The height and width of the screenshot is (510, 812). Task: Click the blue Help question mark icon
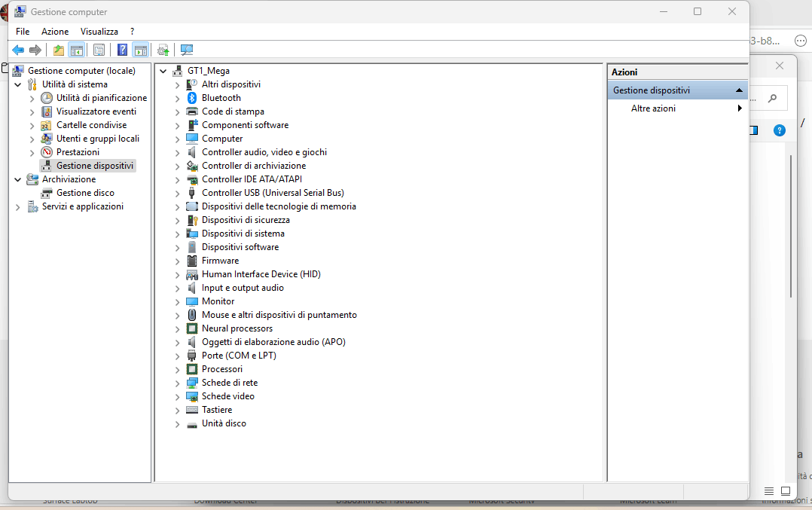pyautogui.click(x=122, y=50)
